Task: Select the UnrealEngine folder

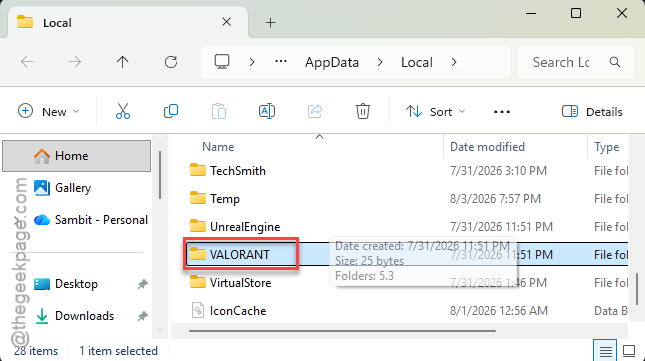Action: point(245,227)
